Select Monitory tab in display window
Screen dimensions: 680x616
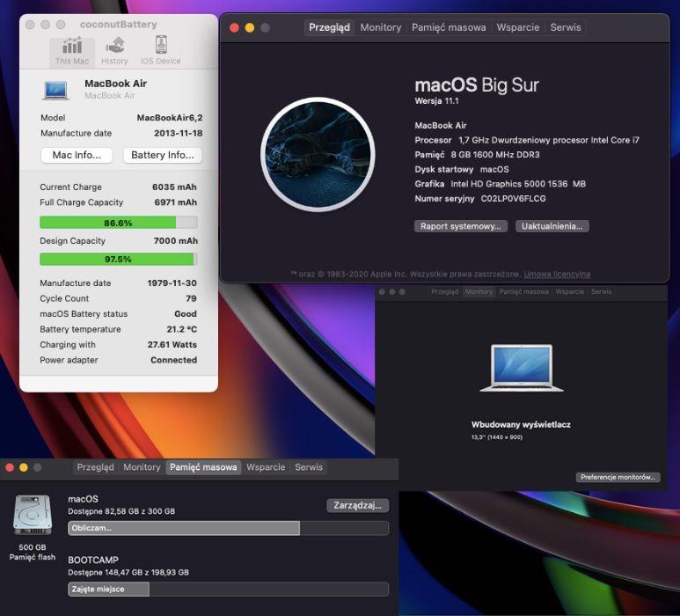[479, 291]
